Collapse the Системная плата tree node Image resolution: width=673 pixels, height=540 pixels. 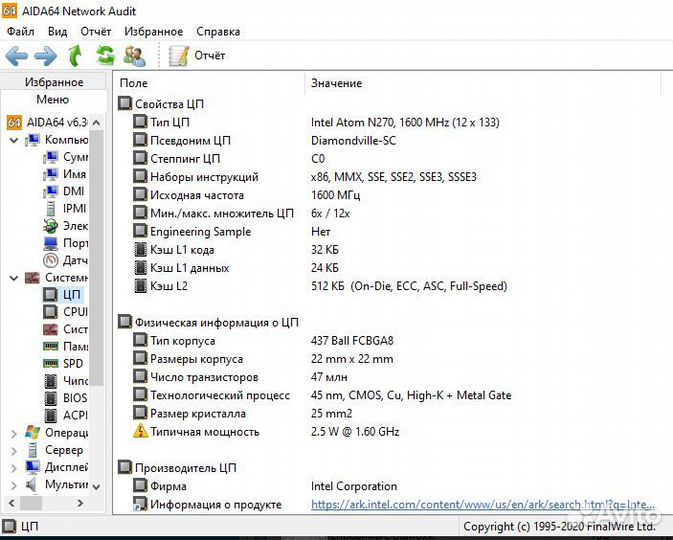coord(14,278)
